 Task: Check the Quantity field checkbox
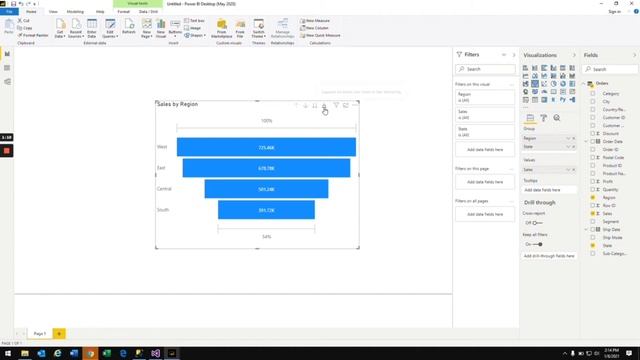coord(593,189)
